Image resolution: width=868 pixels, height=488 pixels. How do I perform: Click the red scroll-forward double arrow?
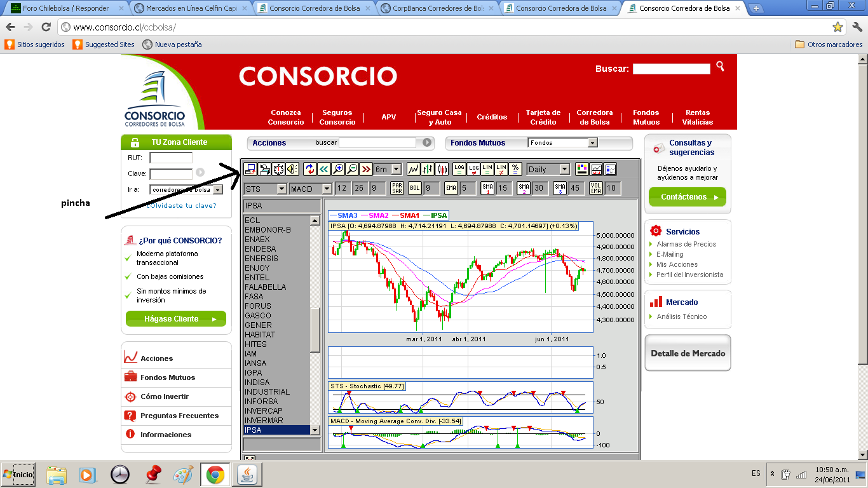point(366,169)
